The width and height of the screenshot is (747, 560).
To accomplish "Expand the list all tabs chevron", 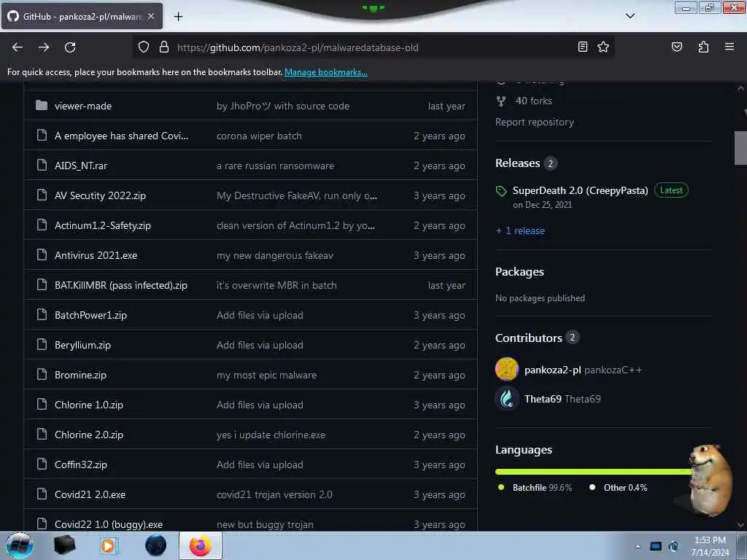I will pos(630,16).
